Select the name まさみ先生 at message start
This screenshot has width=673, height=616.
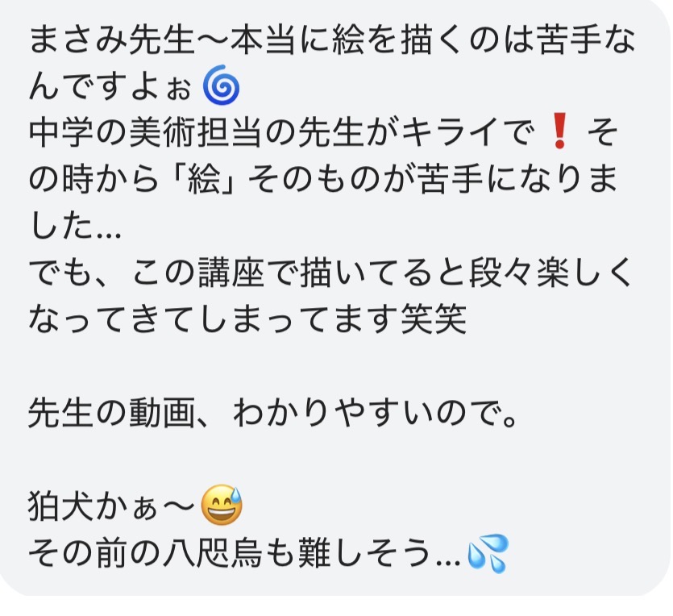[113, 40]
